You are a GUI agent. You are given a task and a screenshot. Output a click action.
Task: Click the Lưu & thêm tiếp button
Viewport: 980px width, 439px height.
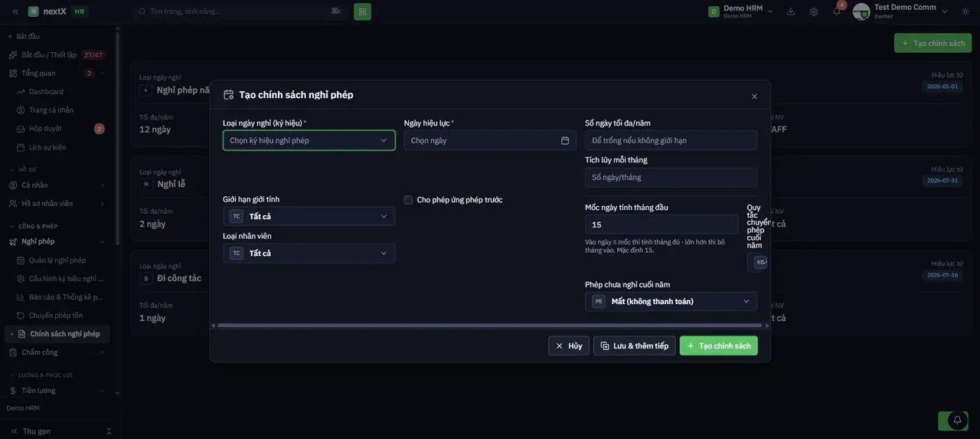click(635, 346)
